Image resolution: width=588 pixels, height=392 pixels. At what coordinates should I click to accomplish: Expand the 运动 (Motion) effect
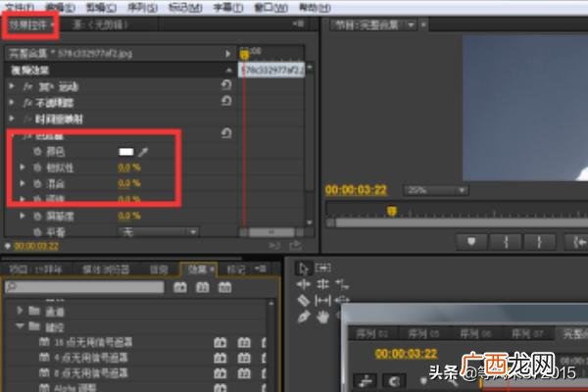(12, 86)
